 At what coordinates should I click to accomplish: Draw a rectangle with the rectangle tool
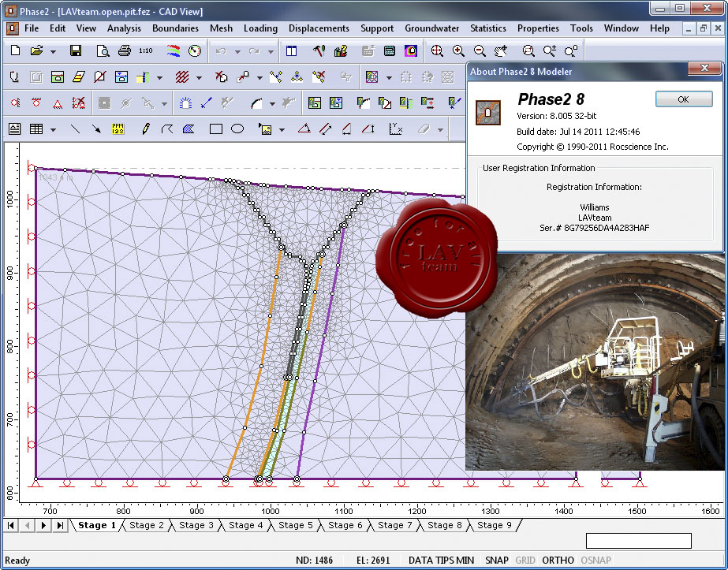[x=216, y=129]
